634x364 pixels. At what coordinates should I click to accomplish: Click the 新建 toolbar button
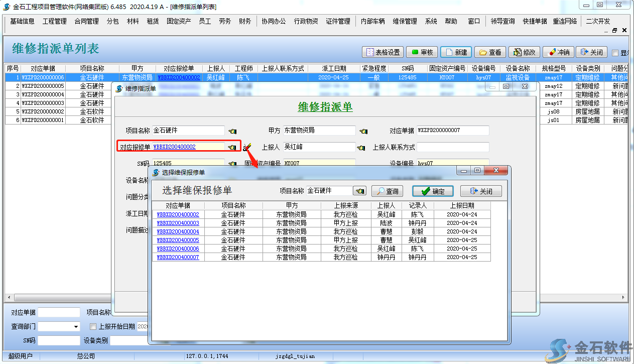(456, 52)
